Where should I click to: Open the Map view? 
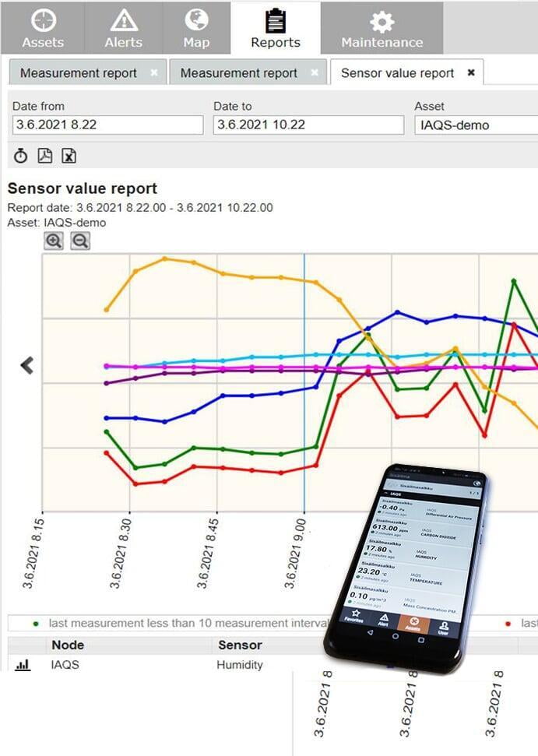point(196,28)
